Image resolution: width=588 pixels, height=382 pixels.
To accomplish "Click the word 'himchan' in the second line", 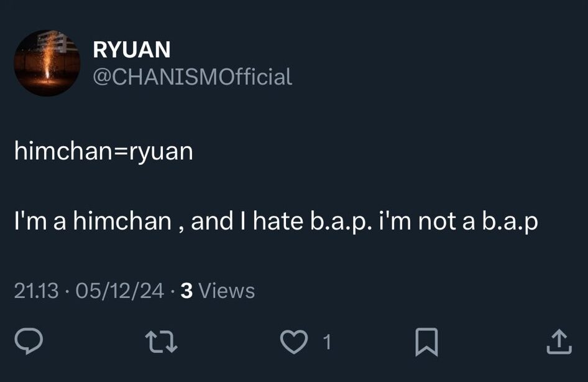I will 122,221.
